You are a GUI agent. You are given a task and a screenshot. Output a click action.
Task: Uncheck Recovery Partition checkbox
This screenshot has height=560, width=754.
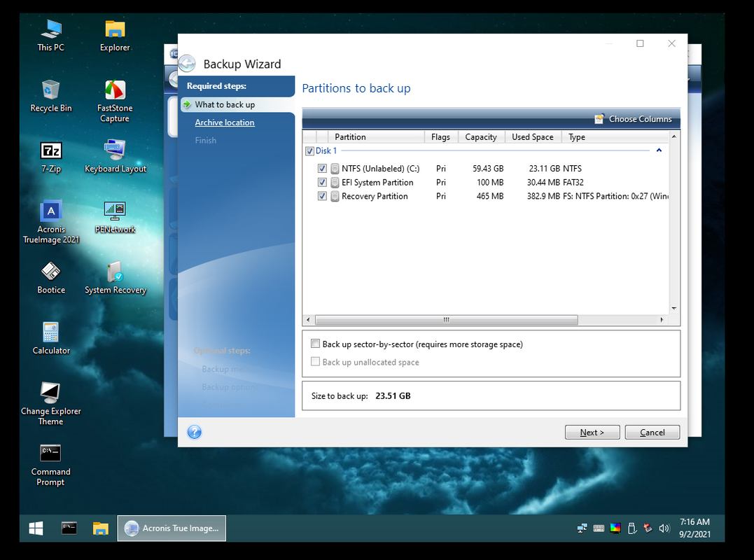322,196
